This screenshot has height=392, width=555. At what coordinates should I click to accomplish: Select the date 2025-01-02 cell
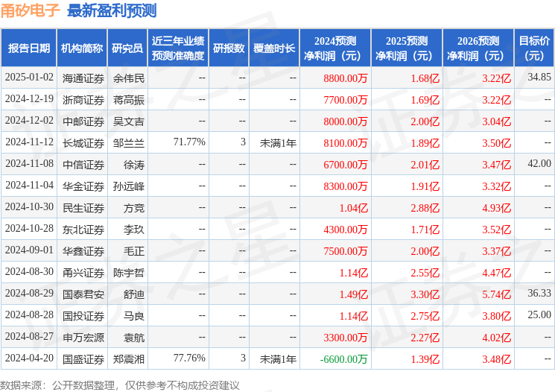29,78
